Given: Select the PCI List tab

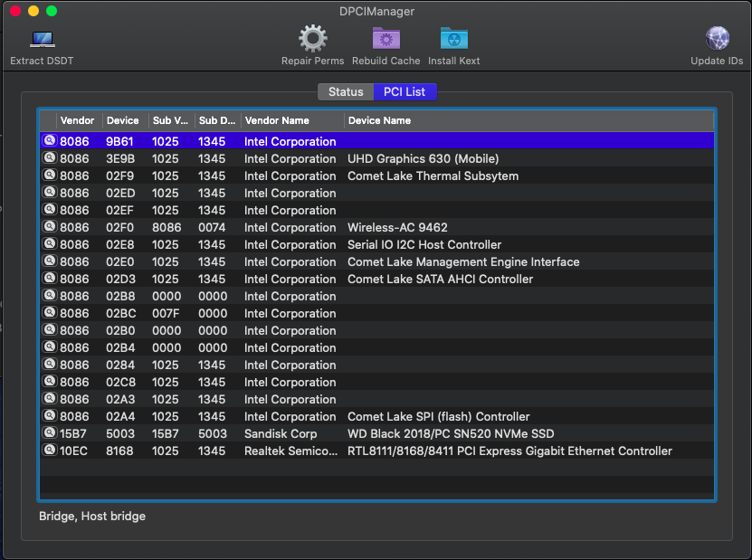Looking at the screenshot, I should tap(405, 91).
